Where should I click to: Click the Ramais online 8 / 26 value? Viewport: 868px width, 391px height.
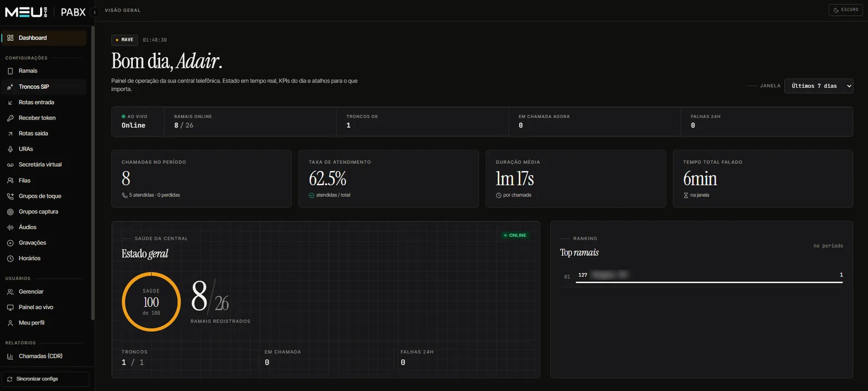click(x=184, y=125)
